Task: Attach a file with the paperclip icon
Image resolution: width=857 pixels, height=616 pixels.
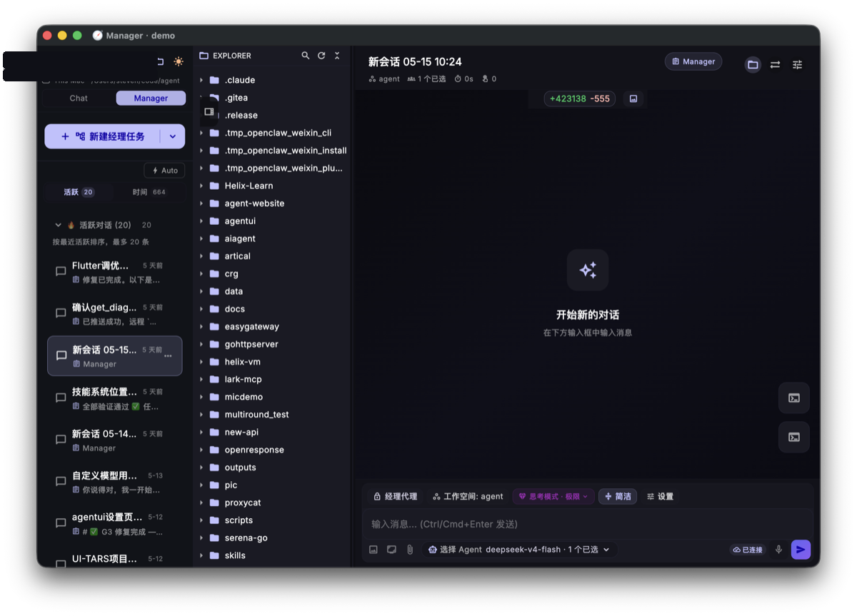Action: 410,550
